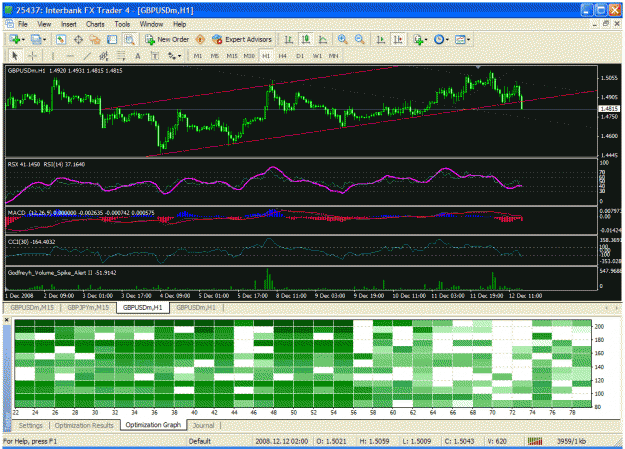Viewport: 625px width, 449px height.
Task: Click the zoom out magnifier icon
Action: pyautogui.click(x=360, y=39)
